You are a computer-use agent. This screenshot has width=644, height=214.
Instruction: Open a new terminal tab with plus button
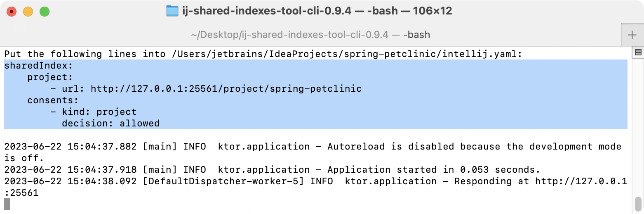pos(632,35)
